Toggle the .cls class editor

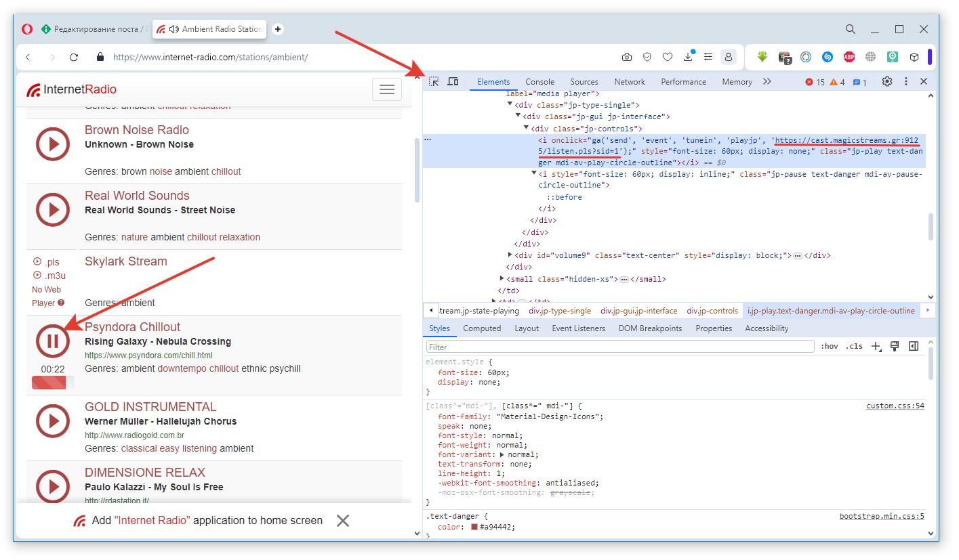(x=854, y=346)
